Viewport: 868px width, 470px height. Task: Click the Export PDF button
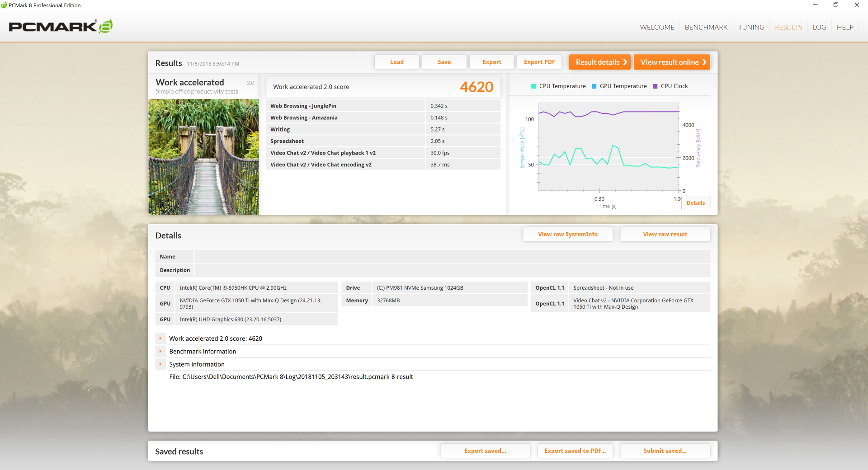(x=539, y=62)
